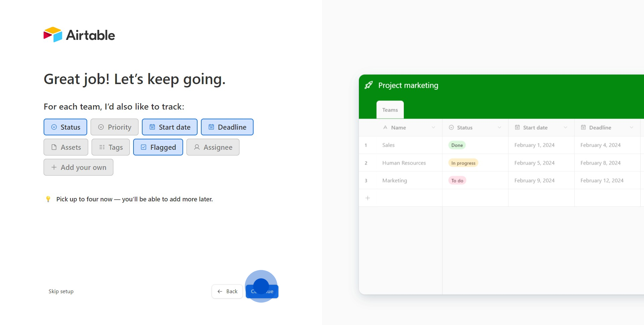Click the calendar icon in Start date column header
Viewport: 644px width, 325px height.
[x=517, y=128]
